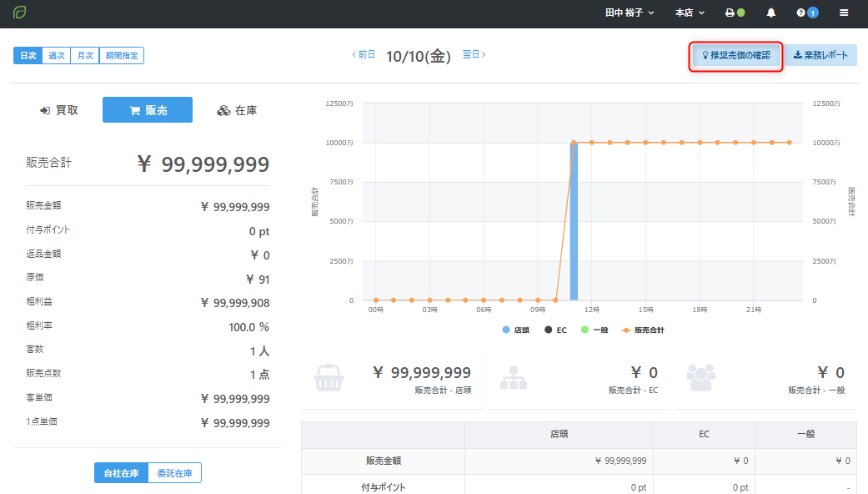Select the 週次 period tab
Image resolution: width=868 pixels, height=494 pixels.
click(x=57, y=55)
